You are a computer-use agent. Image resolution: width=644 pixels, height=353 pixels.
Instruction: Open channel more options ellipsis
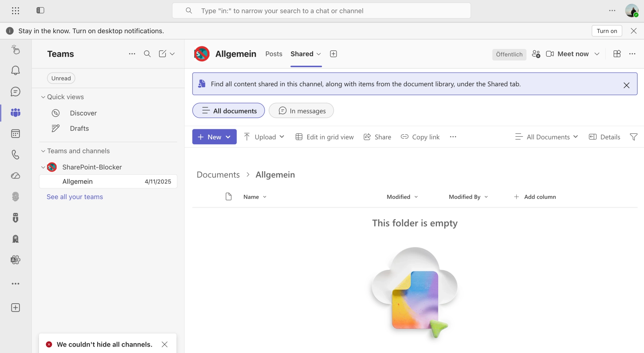(632, 54)
